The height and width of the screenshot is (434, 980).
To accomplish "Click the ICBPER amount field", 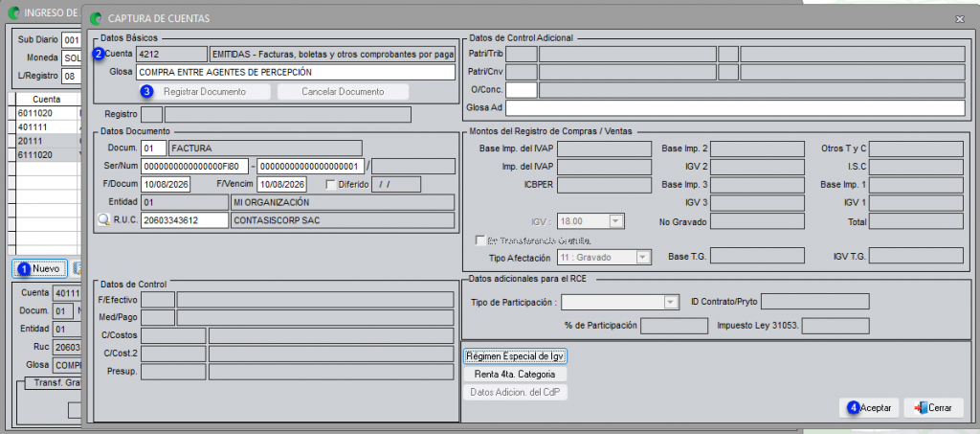I will tap(605, 185).
